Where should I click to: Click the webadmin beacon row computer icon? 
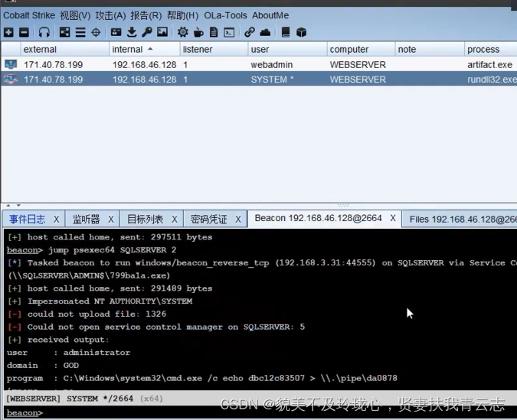point(11,64)
